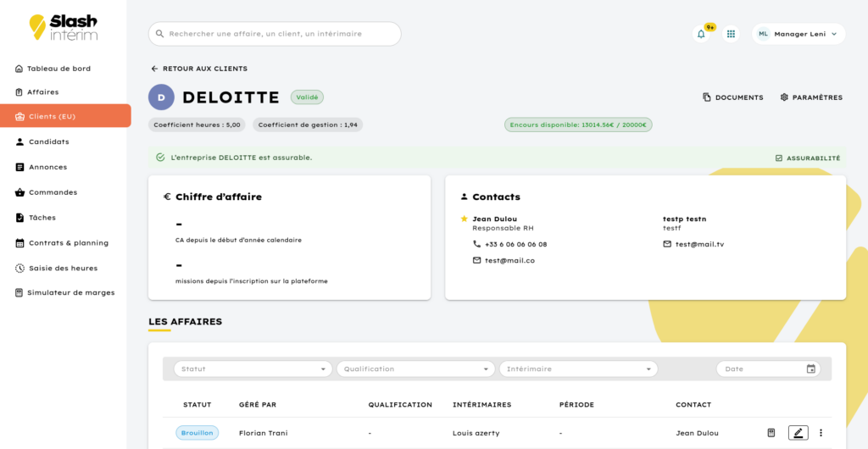The image size is (868, 449).
Task: Click the Affaires clipboard icon
Action: pyautogui.click(x=19, y=92)
